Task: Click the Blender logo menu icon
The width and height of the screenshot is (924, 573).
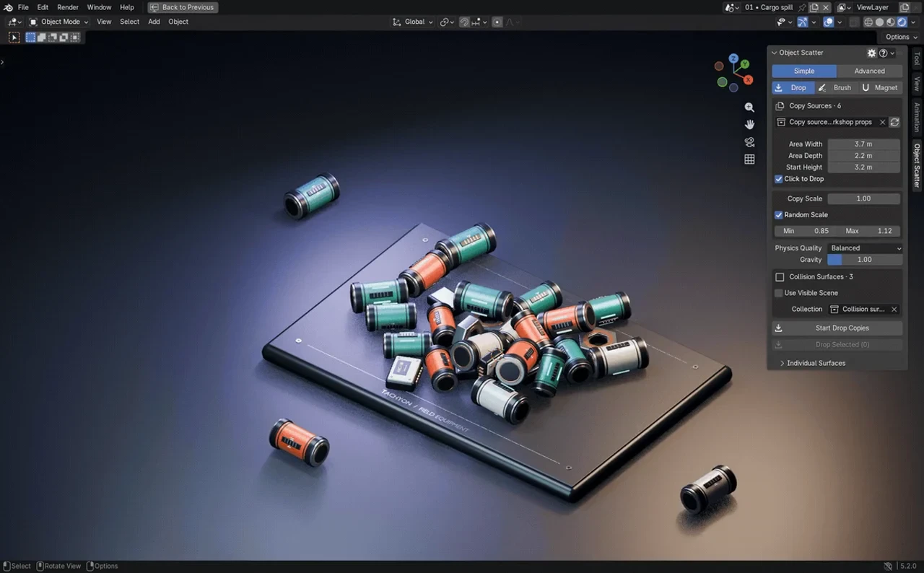Action: tap(8, 7)
